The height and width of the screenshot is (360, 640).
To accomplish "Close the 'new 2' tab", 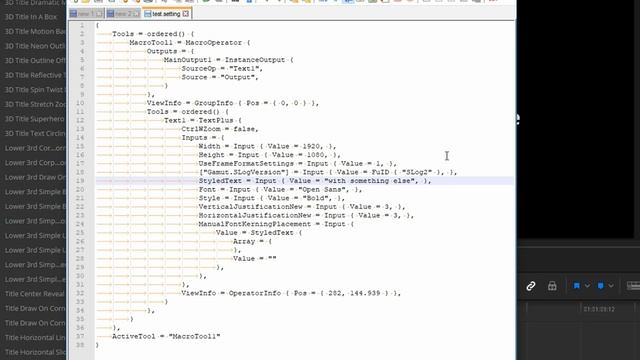I will (136, 14).
